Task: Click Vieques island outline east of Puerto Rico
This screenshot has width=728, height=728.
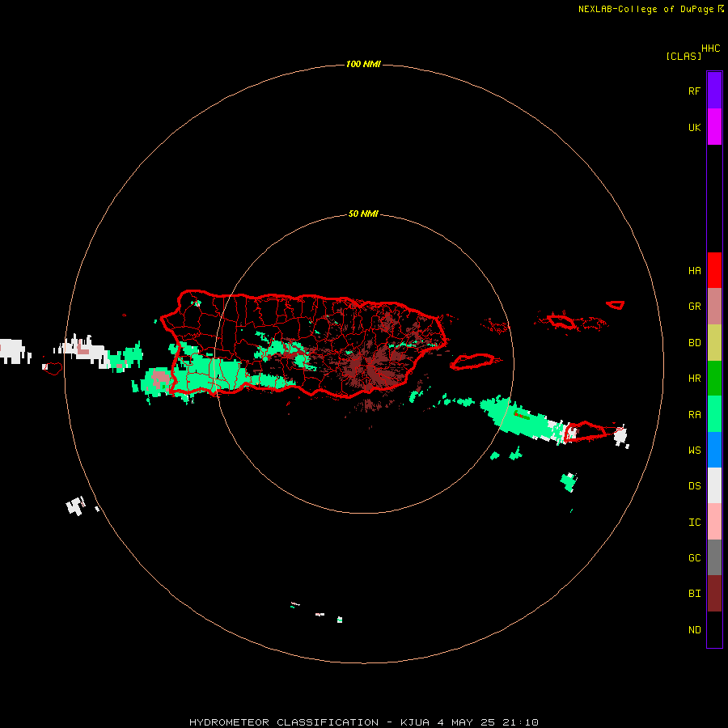Action: tap(472, 362)
